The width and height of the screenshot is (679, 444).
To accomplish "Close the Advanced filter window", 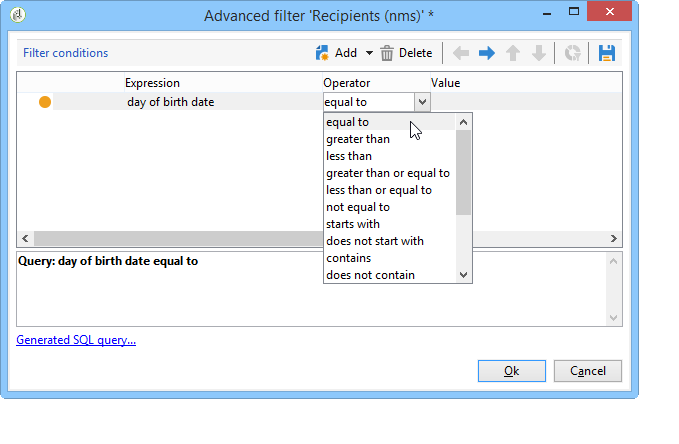I will (610, 16).
